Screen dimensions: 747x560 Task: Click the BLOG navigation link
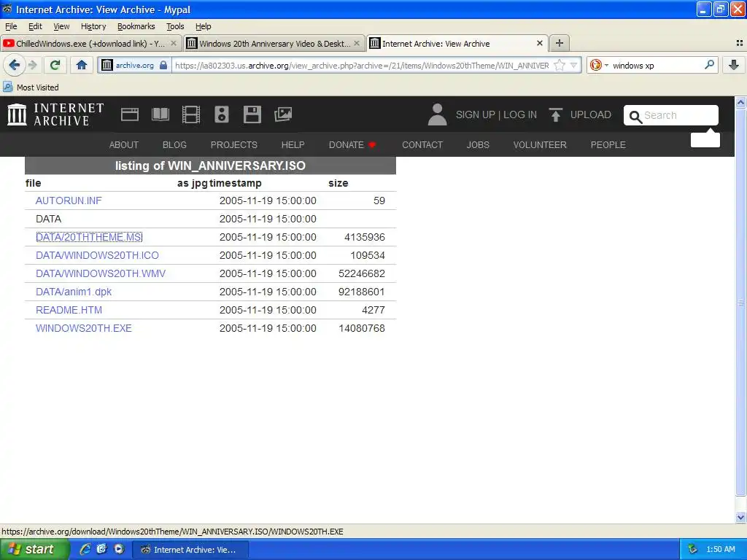174,145
